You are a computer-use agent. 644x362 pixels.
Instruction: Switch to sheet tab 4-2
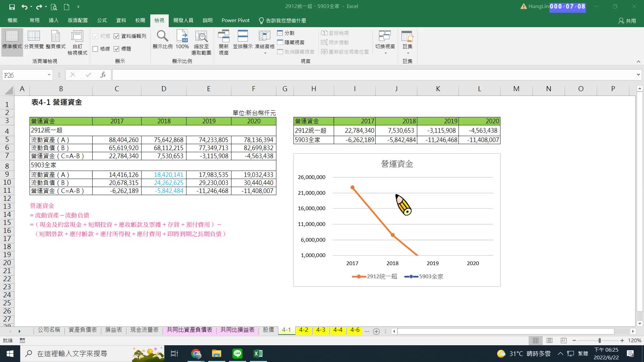(x=304, y=330)
